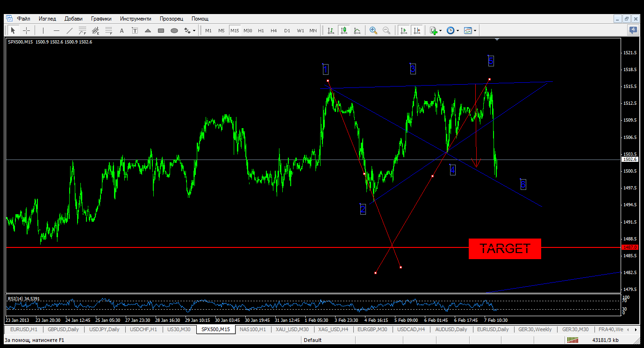Image resolution: width=644 pixels, height=348 pixels.
Task: Open the Прозорец menu
Action: pyautogui.click(x=172, y=19)
